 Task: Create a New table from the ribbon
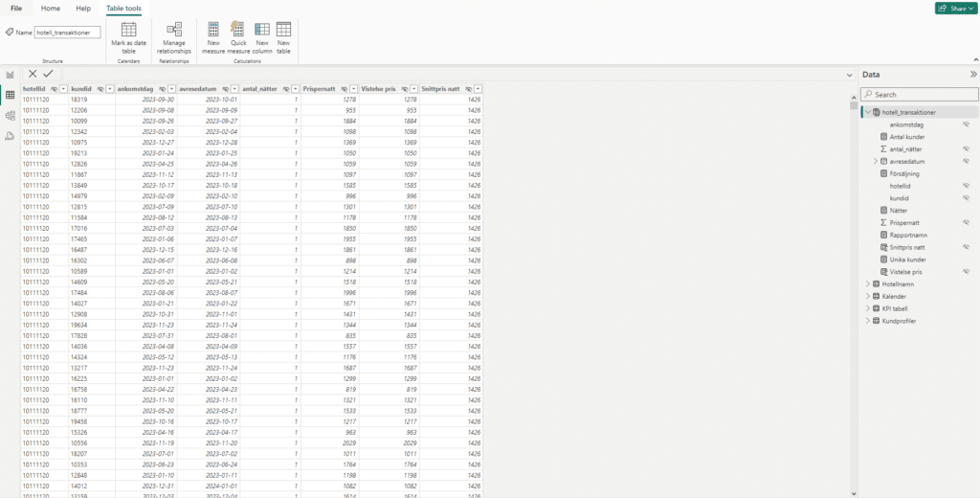[x=284, y=30]
